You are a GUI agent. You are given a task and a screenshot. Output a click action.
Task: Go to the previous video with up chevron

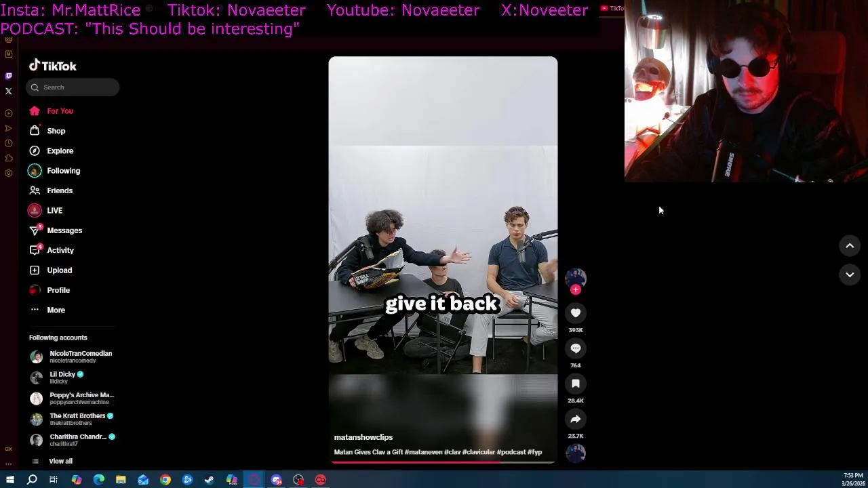(850, 246)
